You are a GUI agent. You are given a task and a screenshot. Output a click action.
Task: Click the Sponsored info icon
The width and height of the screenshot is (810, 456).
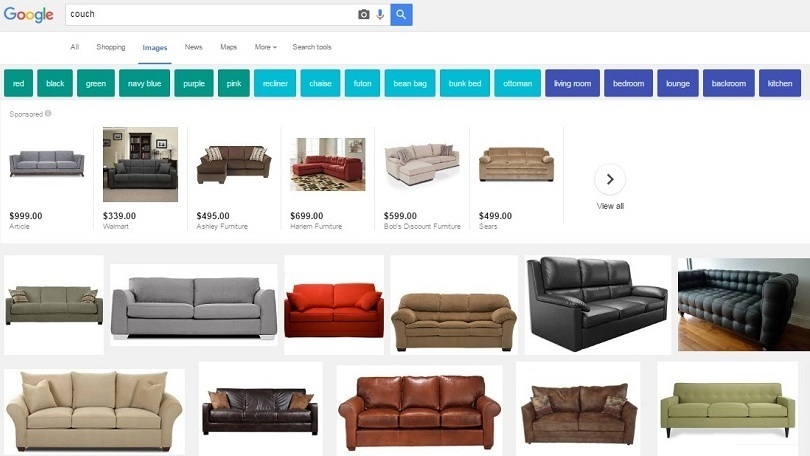(x=48, y=114)
